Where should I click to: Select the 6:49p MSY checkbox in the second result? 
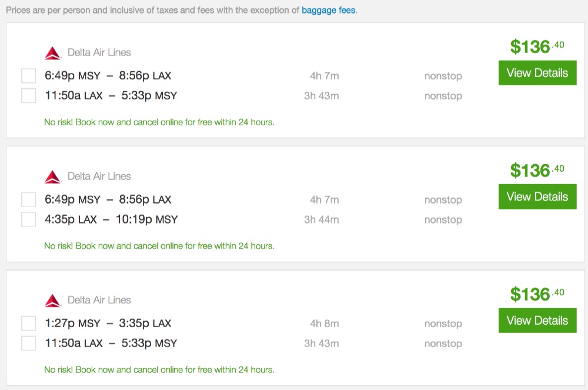29,200
